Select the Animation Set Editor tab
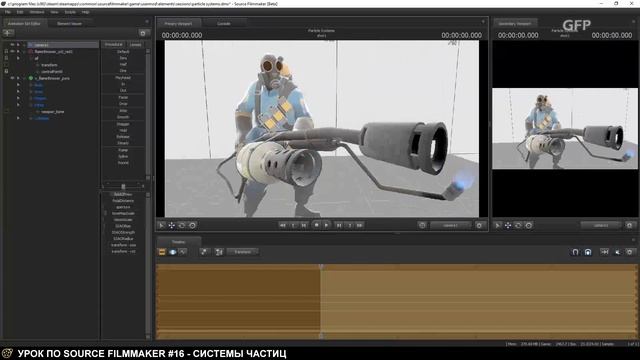This screenshot has width=640, height=360. pyautogui.click(x=24, y=24)
